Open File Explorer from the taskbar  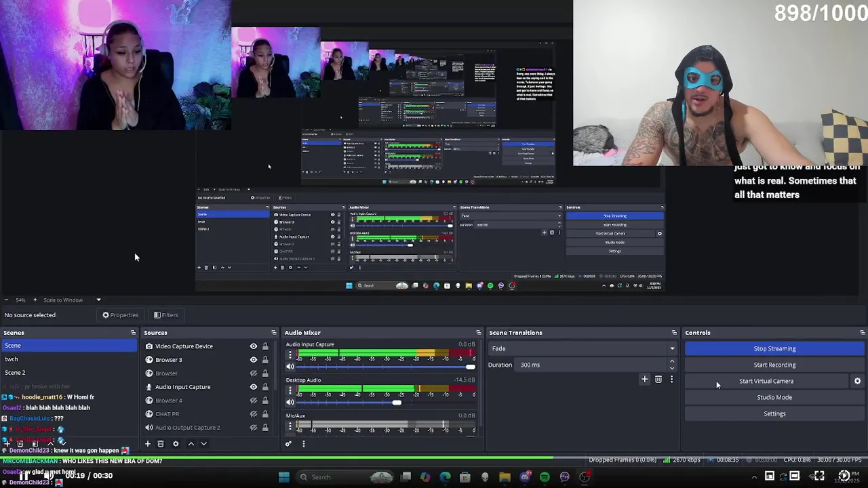click(x=505, y=477)
